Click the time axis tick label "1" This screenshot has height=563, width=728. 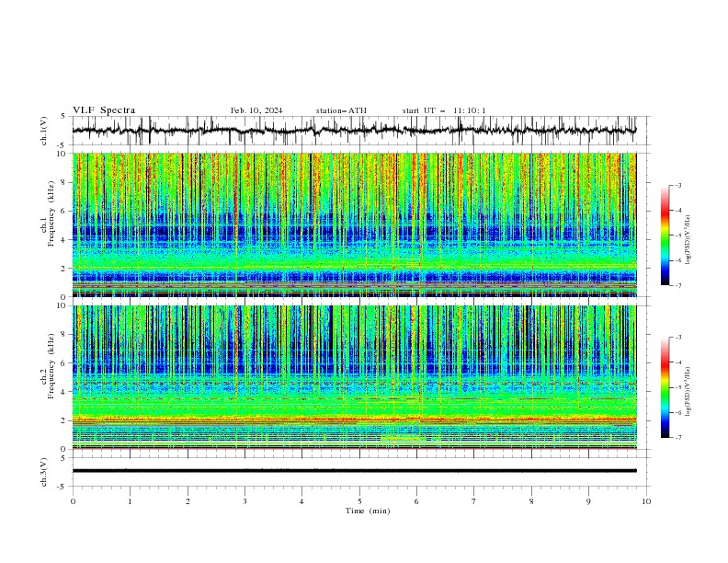[x=130, y=501]
